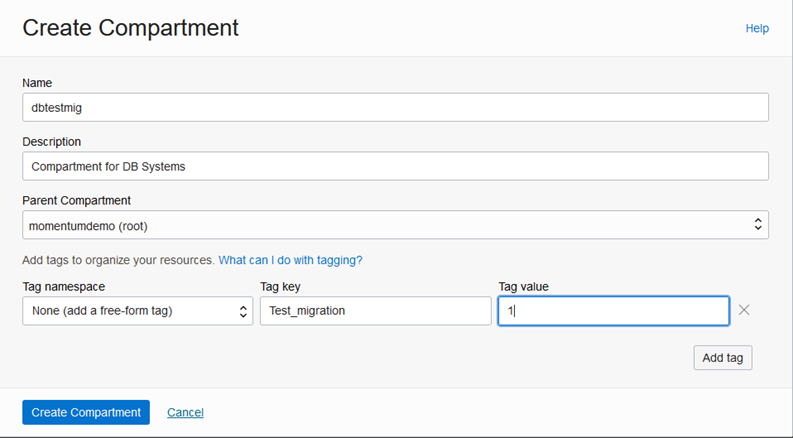Click the Tag namespace label
Viewport: 793px width, 438px height.
pos(66,287)
